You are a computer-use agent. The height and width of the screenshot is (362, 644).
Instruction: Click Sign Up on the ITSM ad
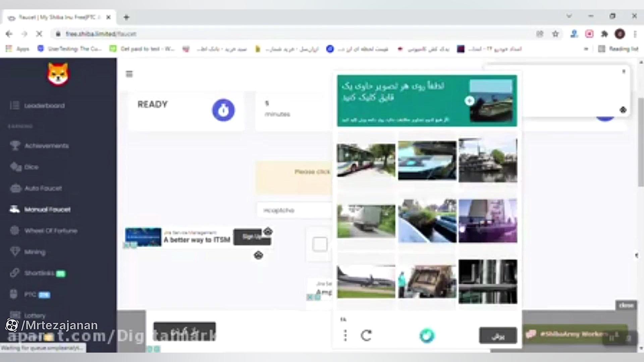tap(252, 237)
